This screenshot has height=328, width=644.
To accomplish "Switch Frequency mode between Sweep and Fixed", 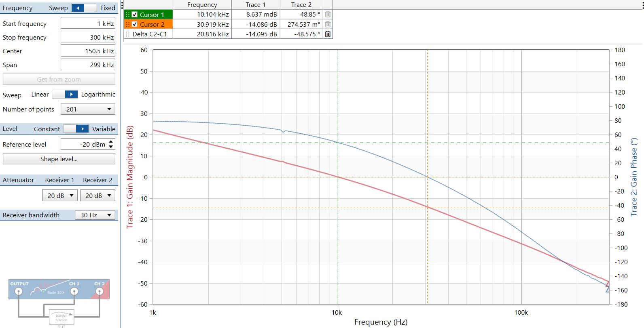I will coord(84,8).
